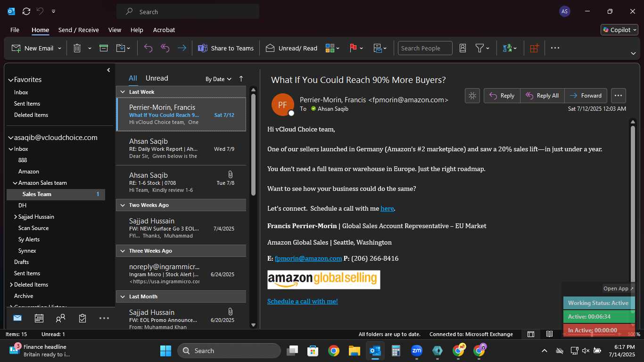The height and width of the screenshot is (362, 644).
Task: Open File Explorer from the taskbar
Action: point(355,351)
